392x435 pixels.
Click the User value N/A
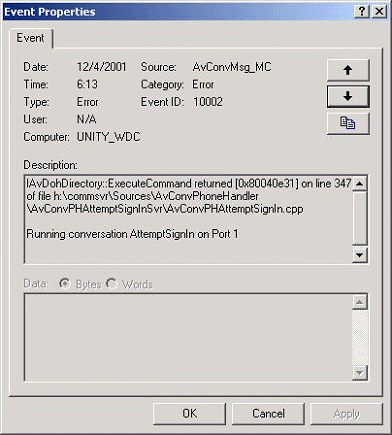(87, 119)
